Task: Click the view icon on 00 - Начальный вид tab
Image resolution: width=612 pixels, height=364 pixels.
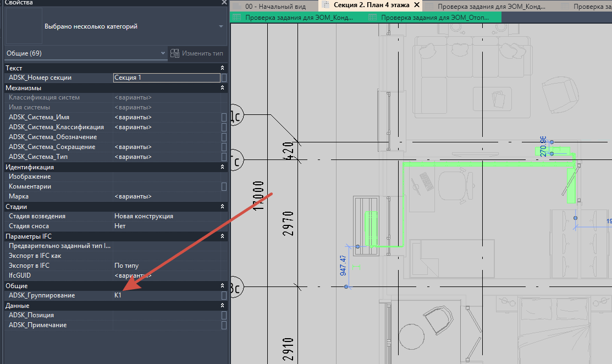Action: click(x=236, y=6)
